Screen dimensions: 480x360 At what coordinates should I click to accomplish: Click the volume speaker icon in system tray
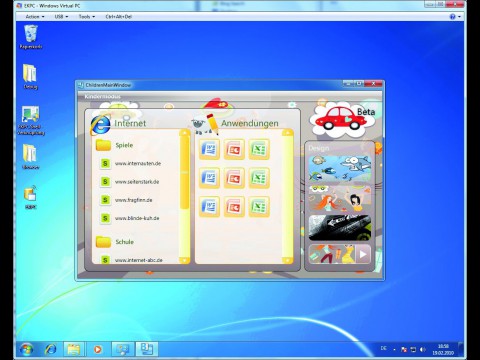click(x=423, y=349)
